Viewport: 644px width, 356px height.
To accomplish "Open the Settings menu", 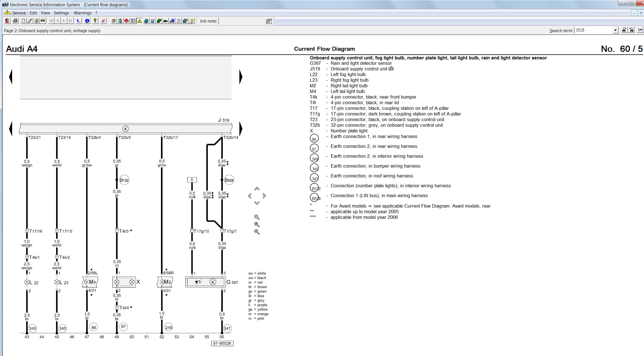I will click(61, 13).
